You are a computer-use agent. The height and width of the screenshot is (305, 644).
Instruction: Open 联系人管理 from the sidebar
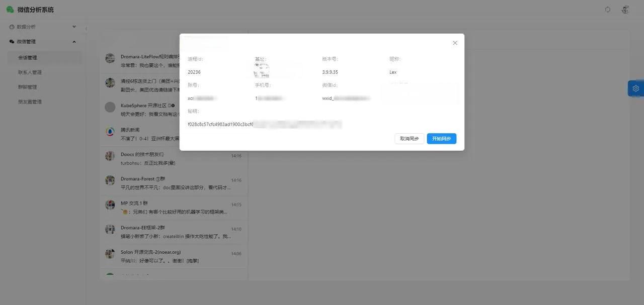(x=30, y=72)
